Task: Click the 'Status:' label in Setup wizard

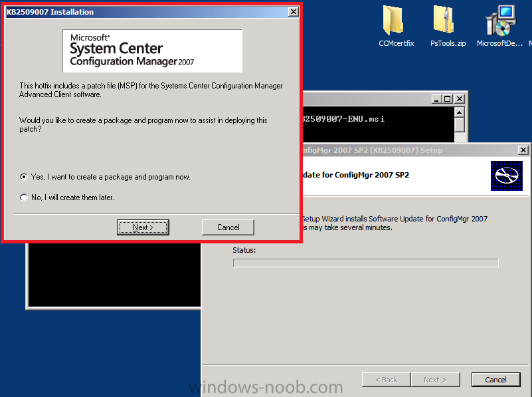Action: [x=244, y=250]
